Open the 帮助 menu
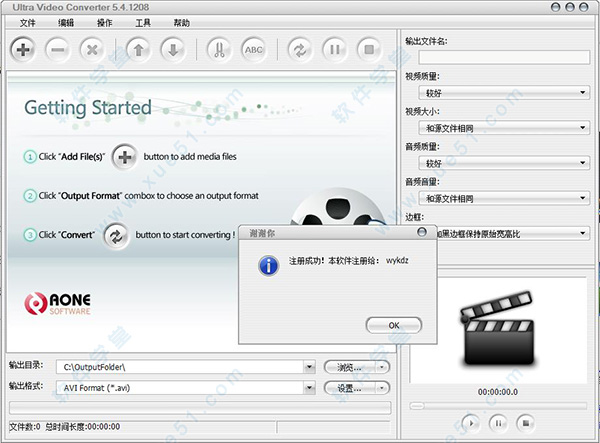 coord(182,23)
